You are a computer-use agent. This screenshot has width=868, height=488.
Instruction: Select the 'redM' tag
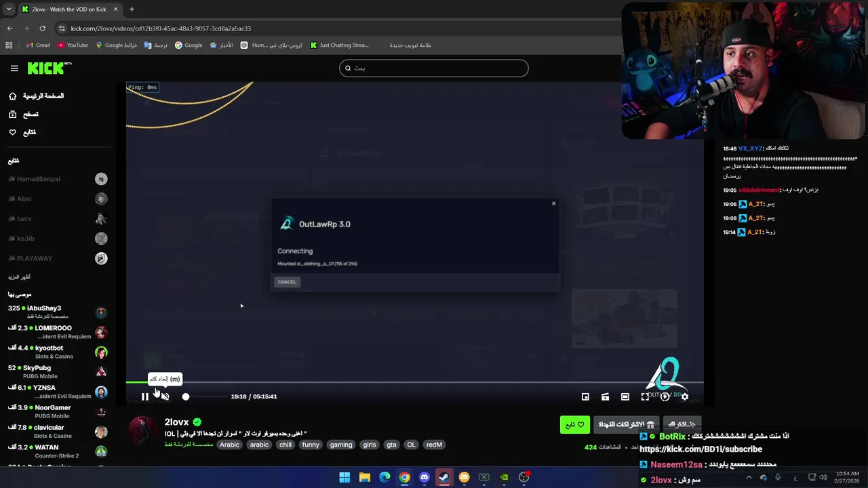(x=434, y=445)
